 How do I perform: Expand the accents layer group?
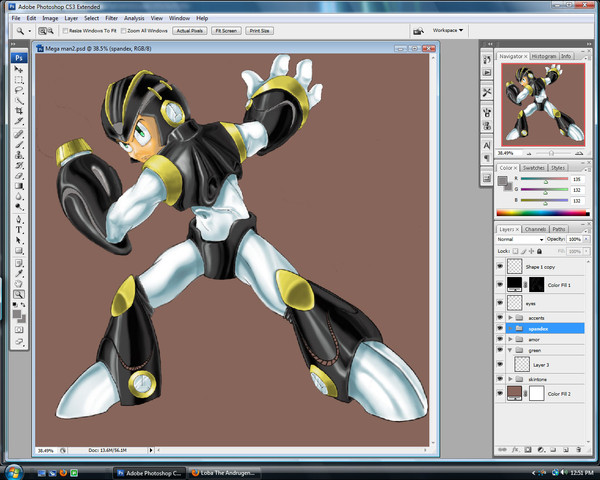coord(509,317)
